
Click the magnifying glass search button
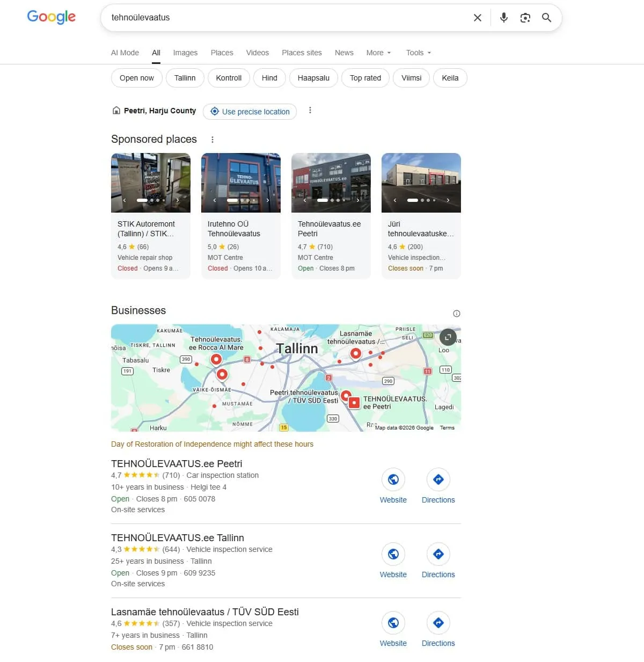pyautogui.click(x=546, y=18)
